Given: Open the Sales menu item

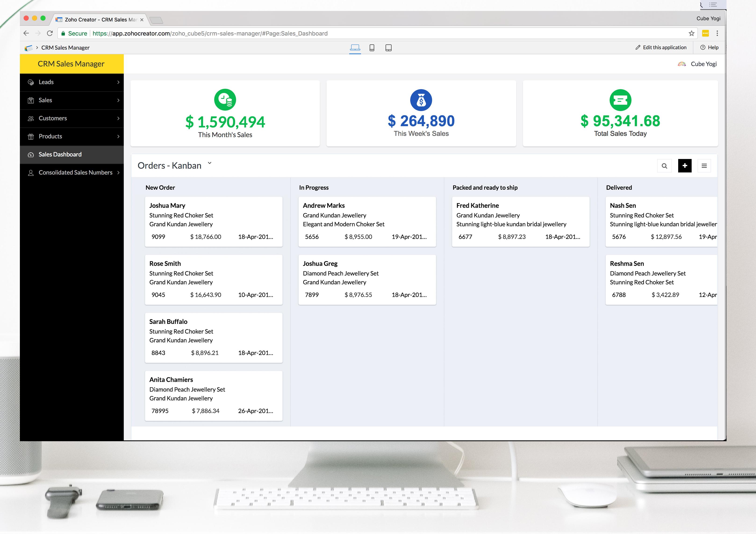Looking at the screenshot, I should click(x=72, y=100).
